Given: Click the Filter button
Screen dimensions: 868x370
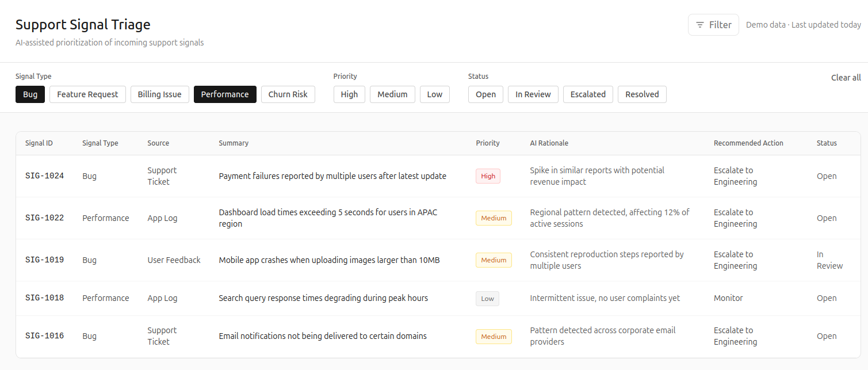Looking at the screenshot, I should point(713,25).
